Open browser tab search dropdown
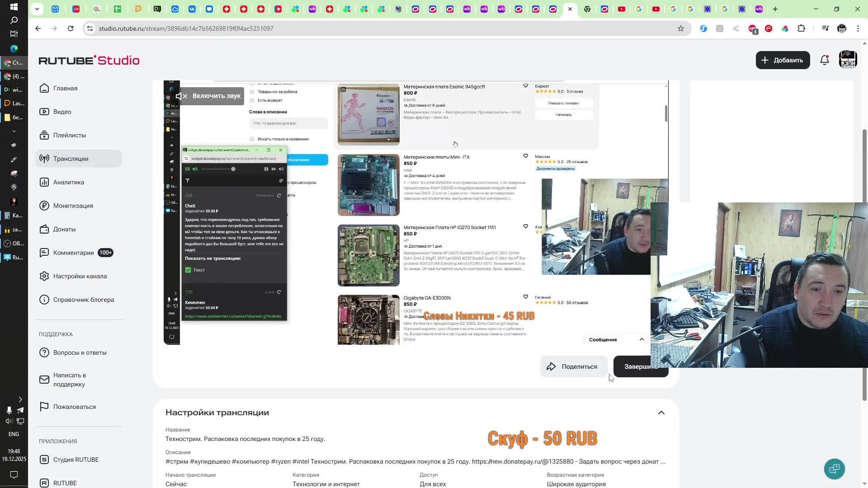Viewport: 868px width, 488px height. pos(37,9)
